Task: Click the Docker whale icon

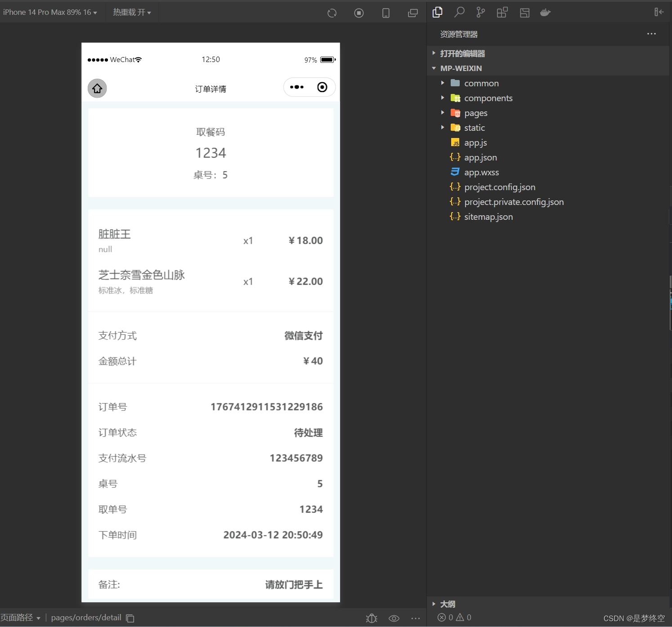Action: coord(546,13)
